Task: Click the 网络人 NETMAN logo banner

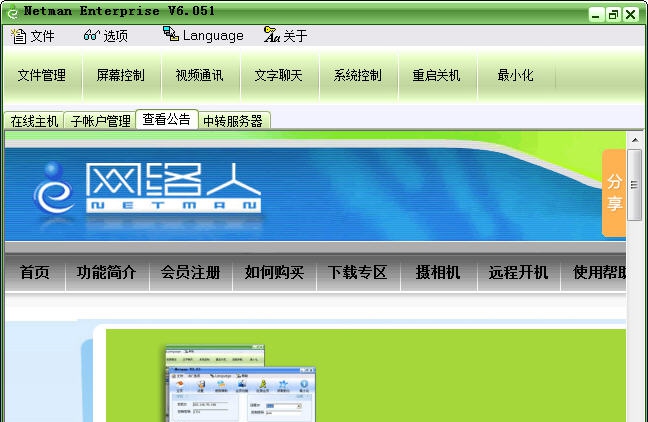Action: (x=148, y=188)
